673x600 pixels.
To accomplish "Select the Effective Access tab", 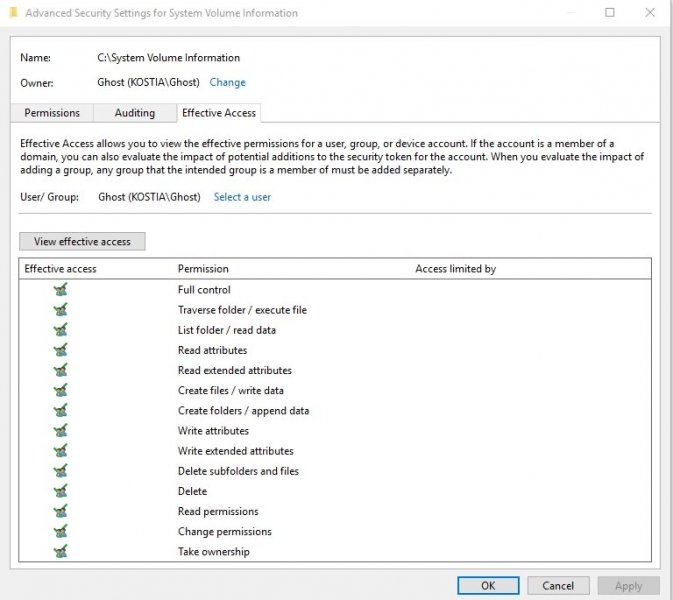I will (x=219, y=113).
